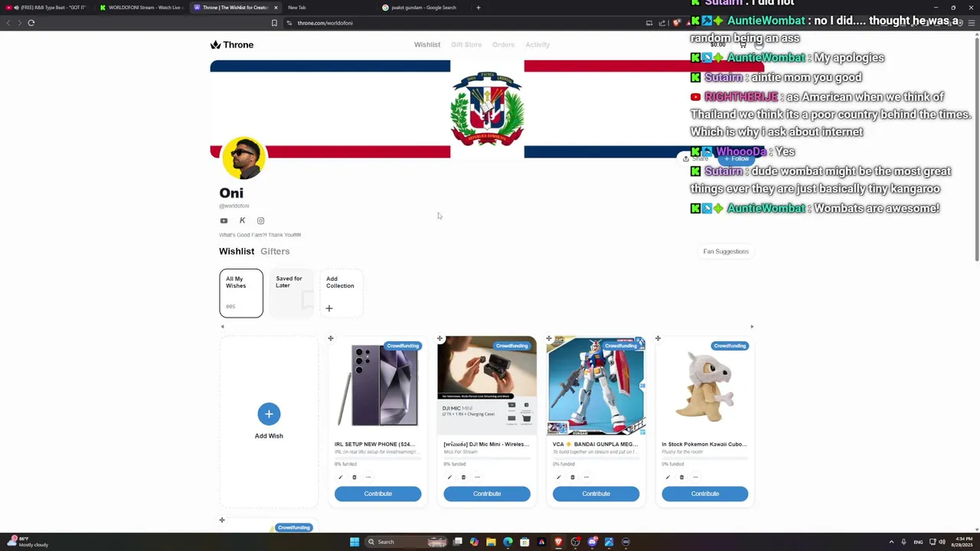The image size is (980, 551).
Task: Open the Saved for Later collection
Action: point(291,293)
